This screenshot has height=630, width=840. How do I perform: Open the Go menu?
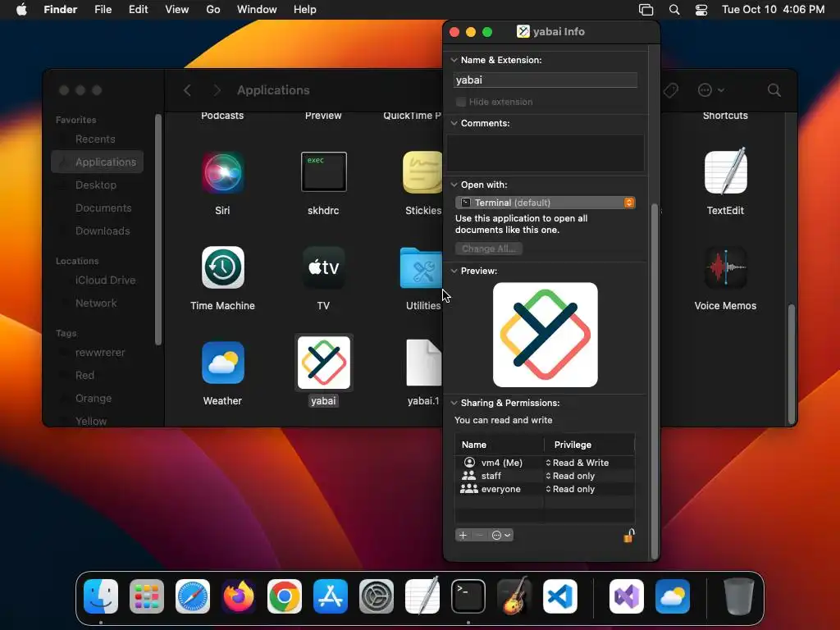pos(213,10)
